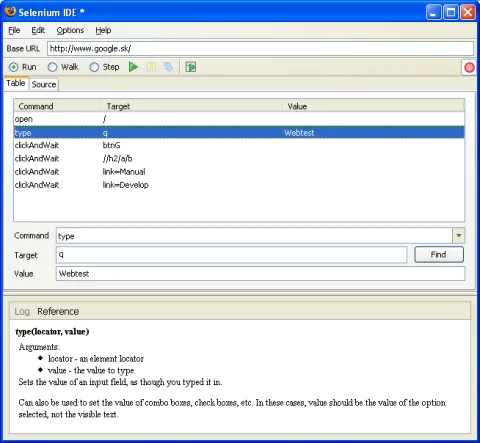The height and width of the screenshot is (443, 480).
Task: Minimize the Selenium IDE window
Action: click(434, 13)
